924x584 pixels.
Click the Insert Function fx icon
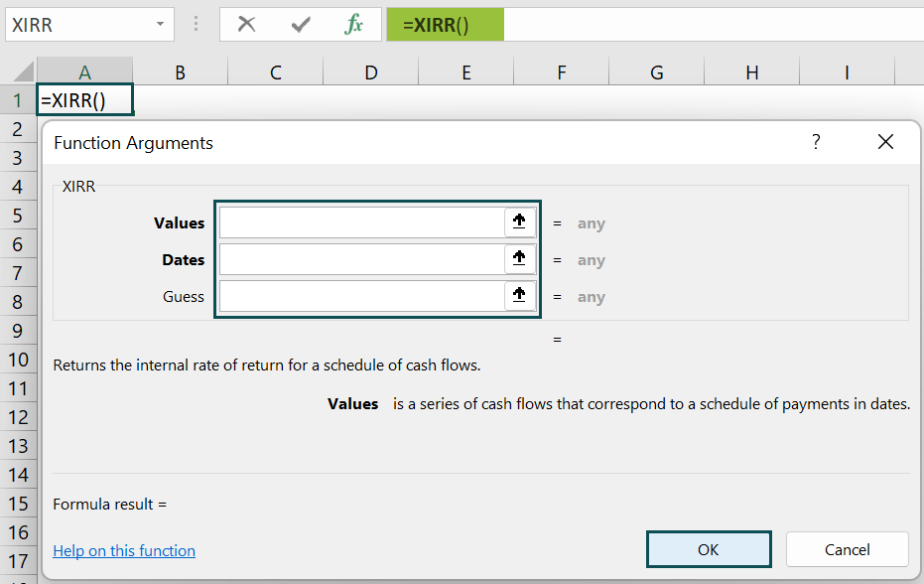354,25
